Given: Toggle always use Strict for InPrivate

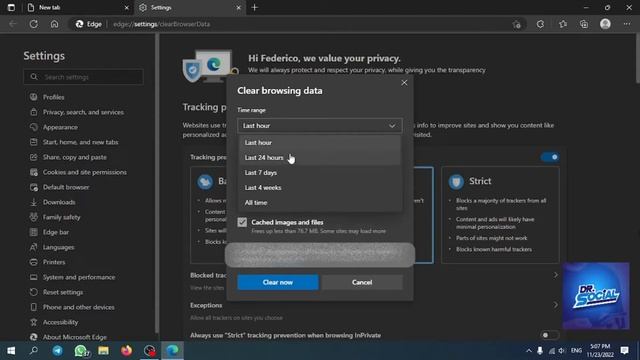Looking at the screenshot, I should pyautogui.click(x=549, y=335).
